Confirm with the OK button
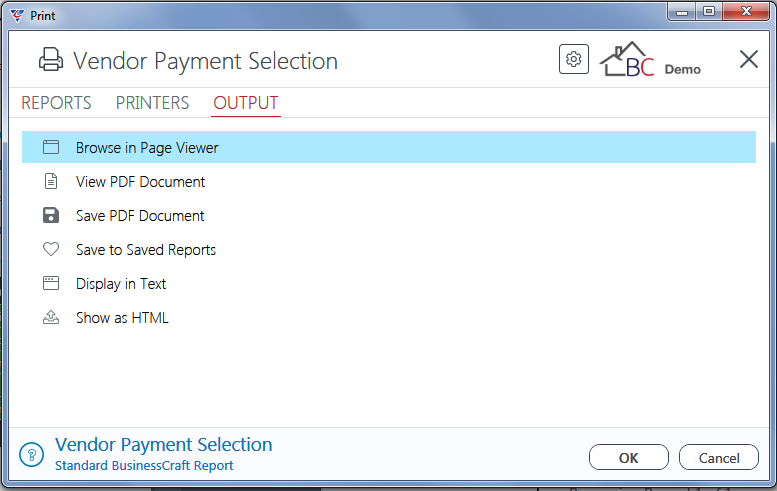 (x=629, y=457)
